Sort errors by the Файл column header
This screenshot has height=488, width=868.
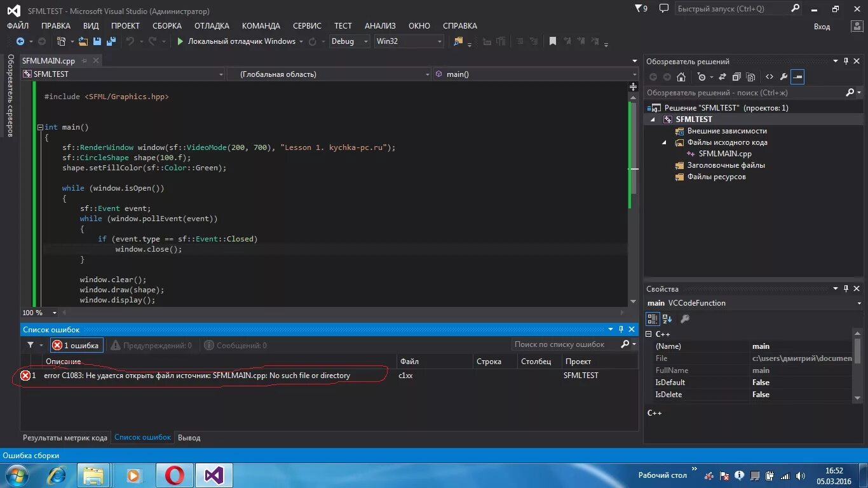[x=435, y=362]
